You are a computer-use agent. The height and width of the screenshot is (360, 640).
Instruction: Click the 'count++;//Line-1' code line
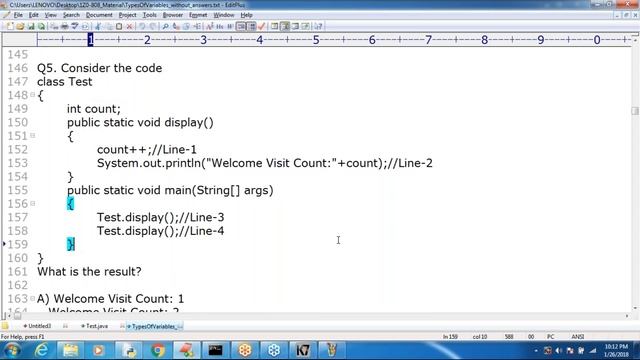(x=147, y=149)
